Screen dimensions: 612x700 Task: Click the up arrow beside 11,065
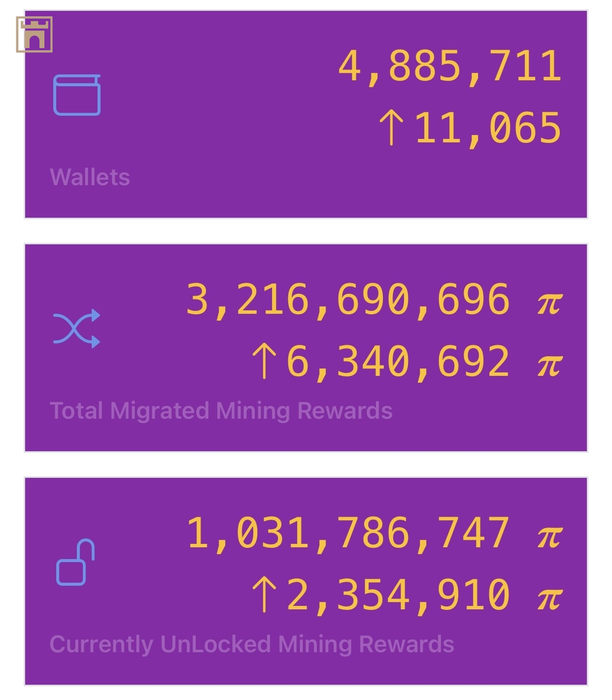[391, 128]
